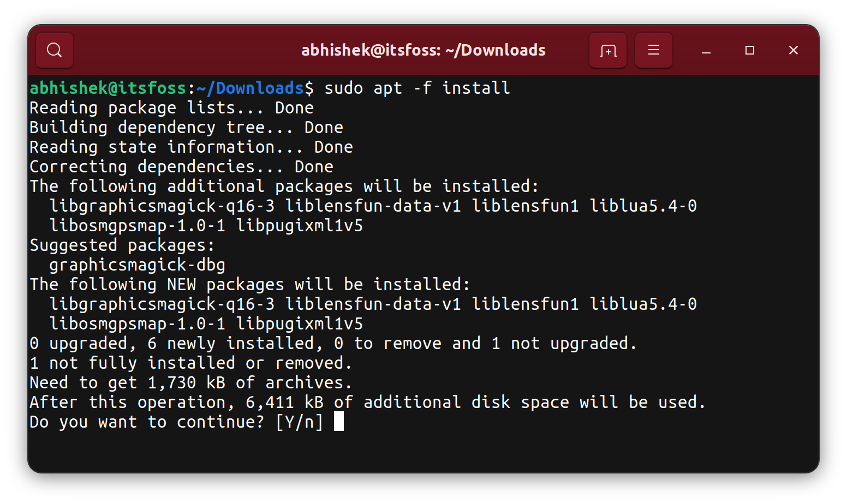Click the blinking terminal cursor block
This screenshot has height=504, width=847.
click(339, 422)
